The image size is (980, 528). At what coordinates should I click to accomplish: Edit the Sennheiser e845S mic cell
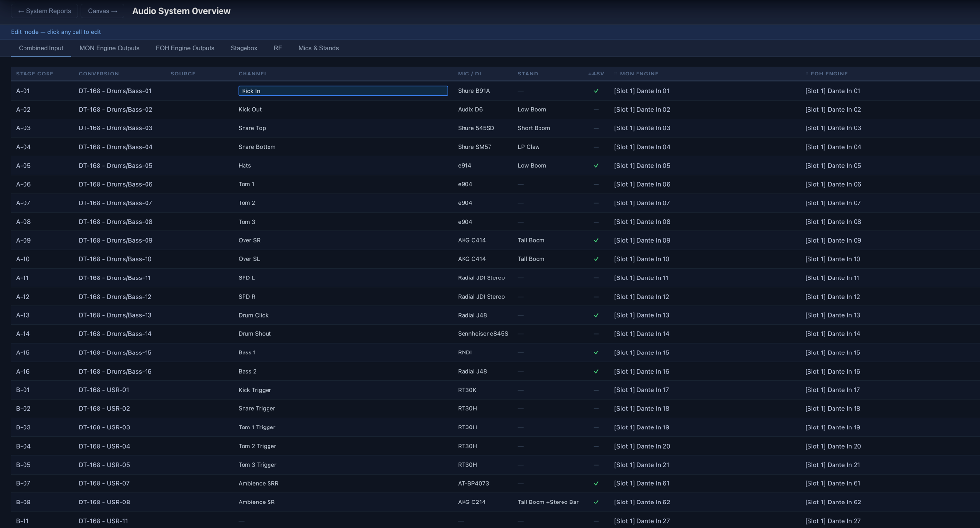pyautogui.click(x=483, y=334)
